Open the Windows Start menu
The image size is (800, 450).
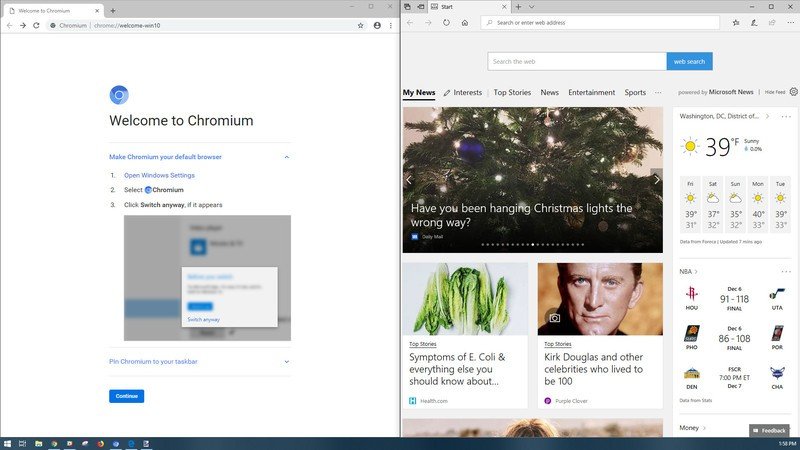tap(7, 444)
